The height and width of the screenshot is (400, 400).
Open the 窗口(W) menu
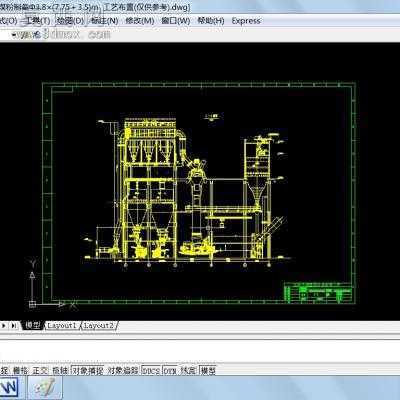tap(175, 21)
